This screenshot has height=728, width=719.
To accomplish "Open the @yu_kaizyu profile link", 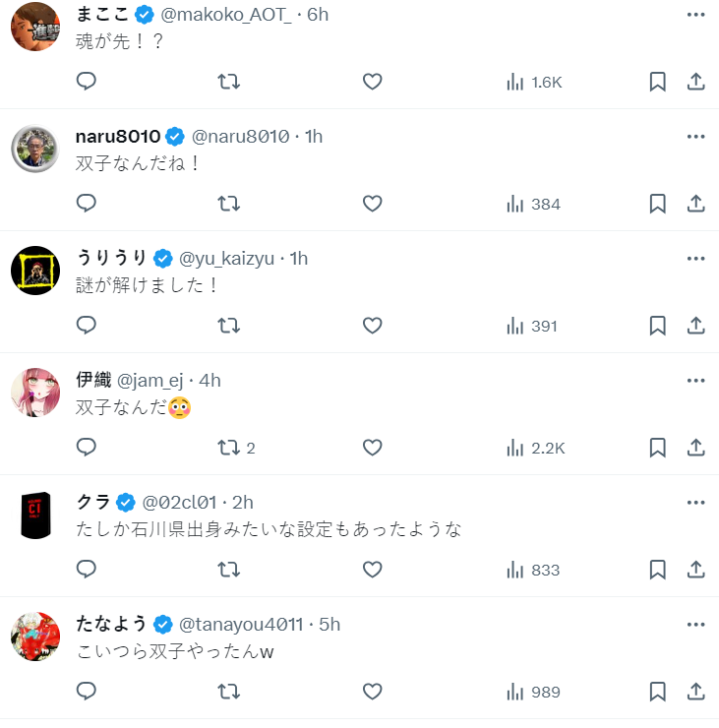I will coord(229,259).
